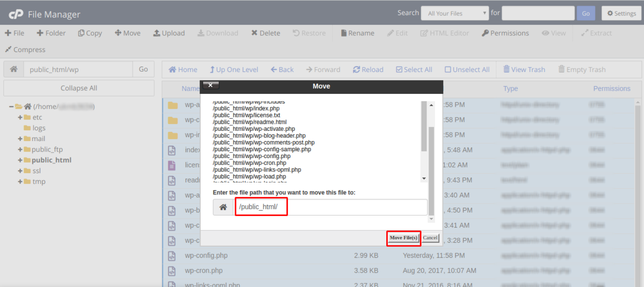Expand the ssl folder in tree
The width and height of the screenshot is (644, 287).
point(20,171)
